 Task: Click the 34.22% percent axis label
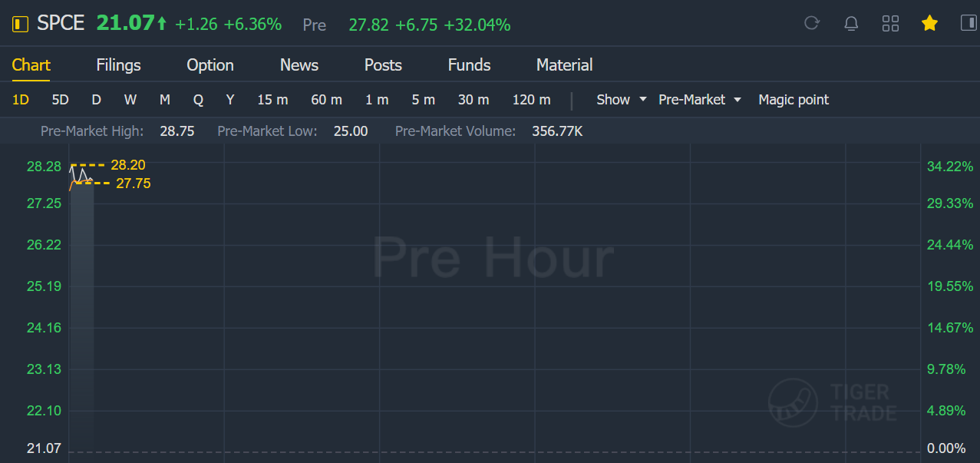point(950,167)
